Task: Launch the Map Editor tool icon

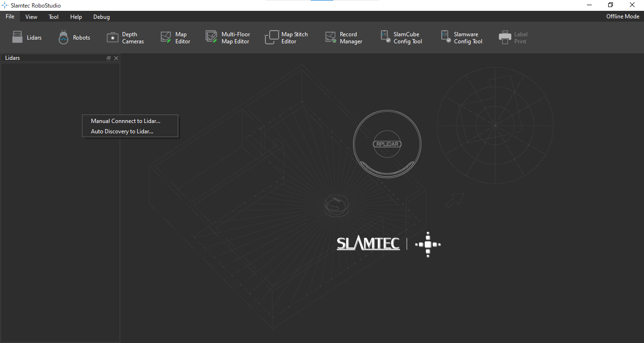Action: [x=165, y=38]
